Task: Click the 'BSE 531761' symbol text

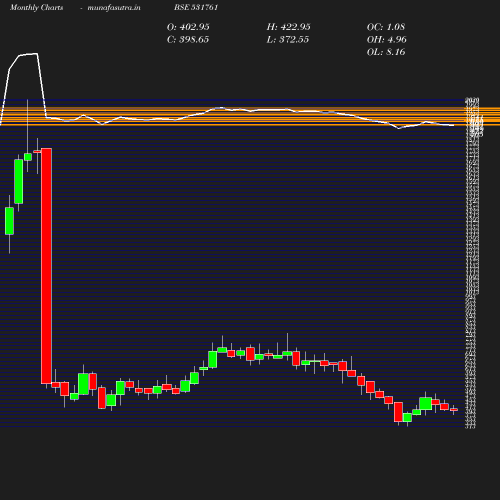Action: (x=196, y=7)
